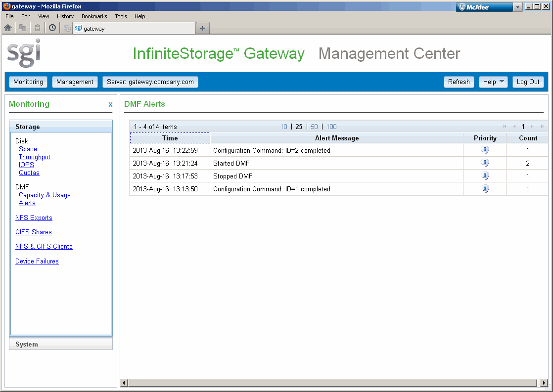Click info priority icon for Started DMF row
The height and width of the screenshot is (392, 553).
(485, 163)
